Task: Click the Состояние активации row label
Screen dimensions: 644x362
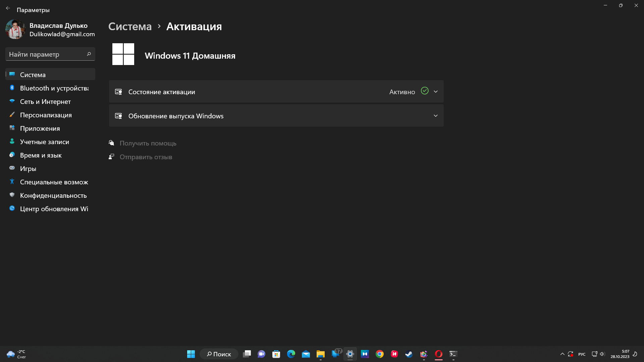Action: (162, 92)
